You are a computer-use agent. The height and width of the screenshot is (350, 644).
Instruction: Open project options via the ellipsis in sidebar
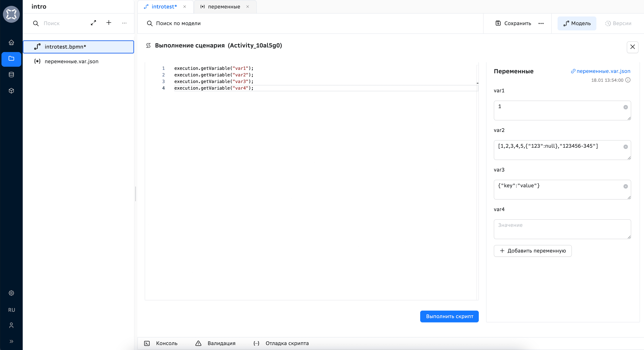coord(124,23)
